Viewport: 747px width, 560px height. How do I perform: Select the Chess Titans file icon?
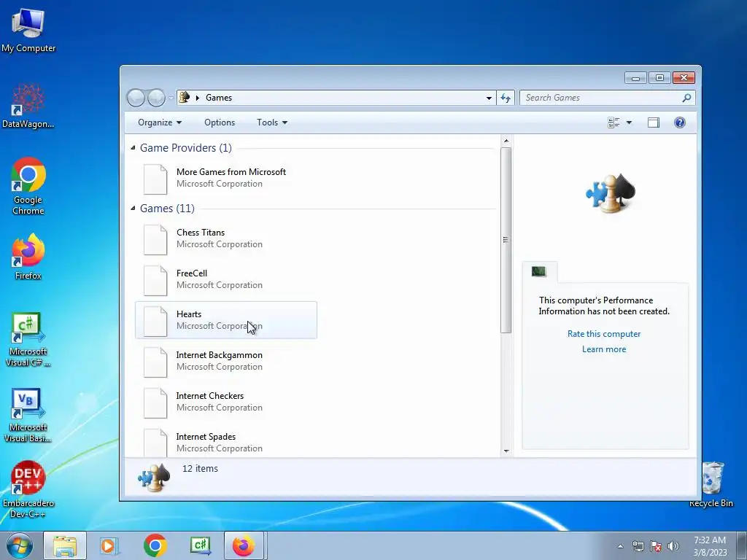(x=155, y=239)
